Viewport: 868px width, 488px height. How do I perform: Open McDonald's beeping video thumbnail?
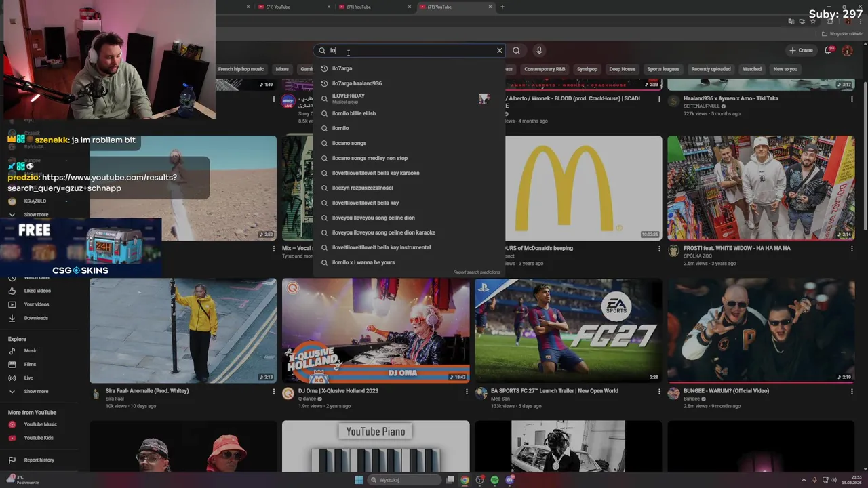point(583,188)
